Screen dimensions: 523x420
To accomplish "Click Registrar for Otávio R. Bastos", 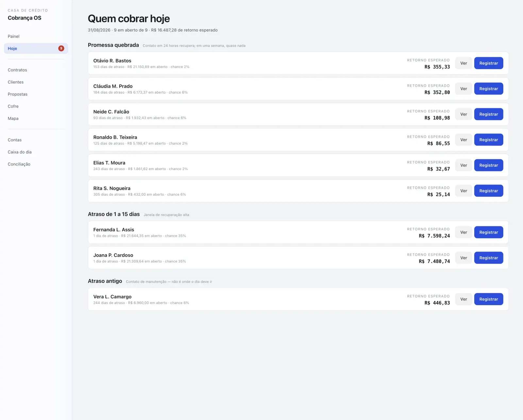I will pos(489,63).
